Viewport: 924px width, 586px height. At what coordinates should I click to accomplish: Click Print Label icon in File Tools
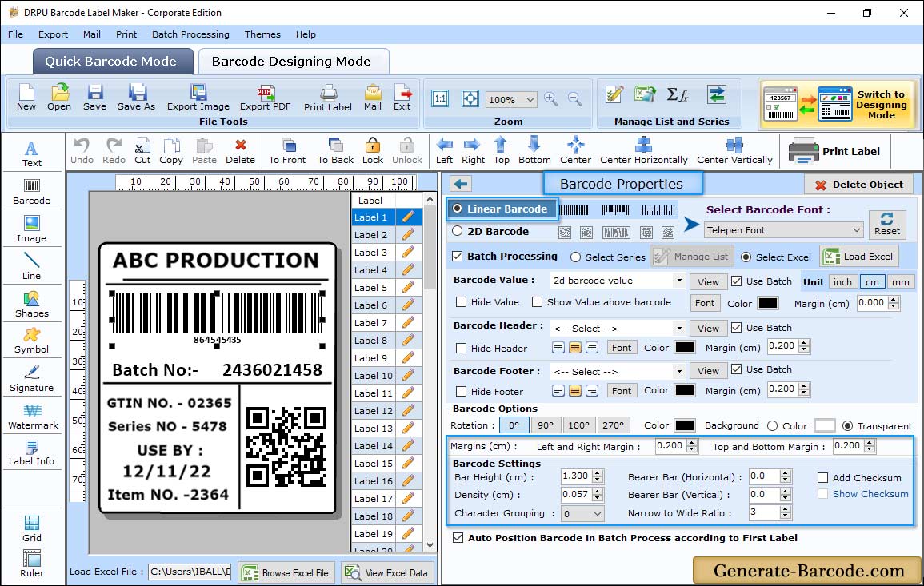328,98
